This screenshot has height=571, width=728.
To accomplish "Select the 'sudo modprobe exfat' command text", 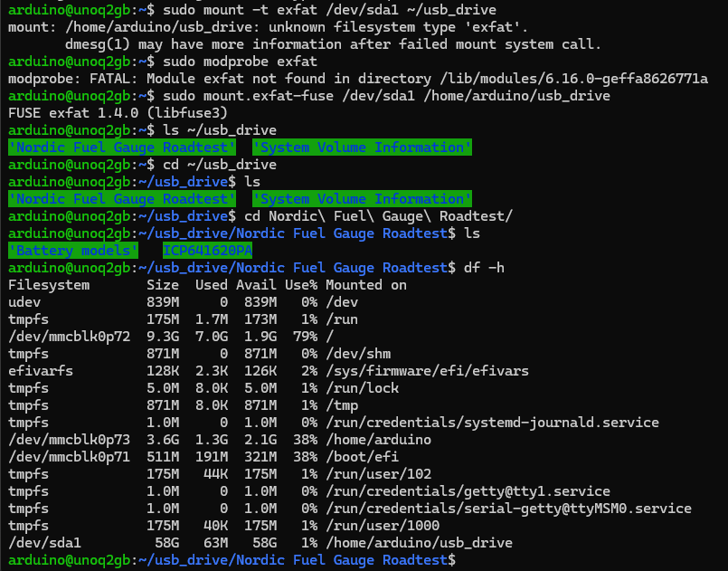I will point(240,62).
